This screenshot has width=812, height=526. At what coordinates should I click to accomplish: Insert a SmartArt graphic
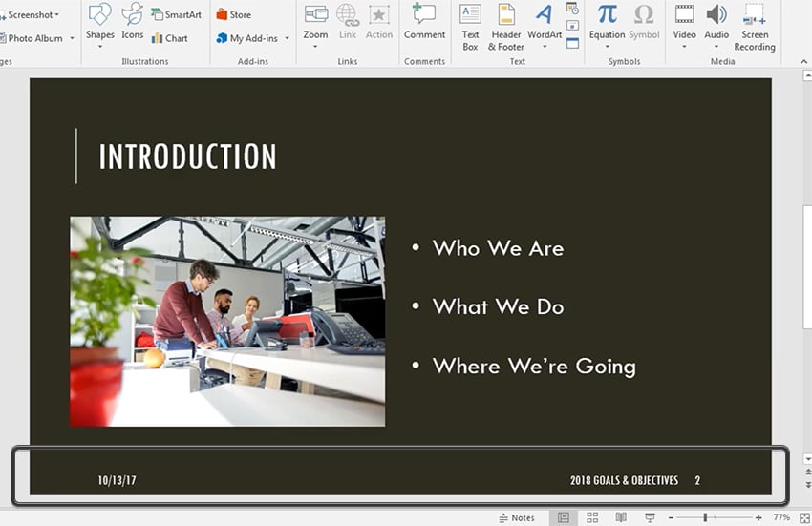pyautogui.click(x=176, y=14)
